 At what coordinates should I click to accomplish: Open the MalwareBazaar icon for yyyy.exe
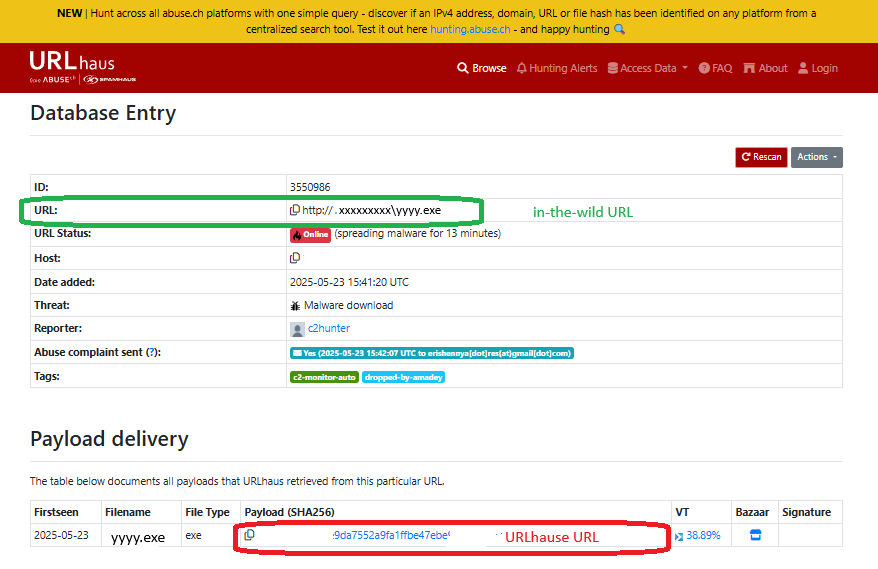[x=755, y=535]
